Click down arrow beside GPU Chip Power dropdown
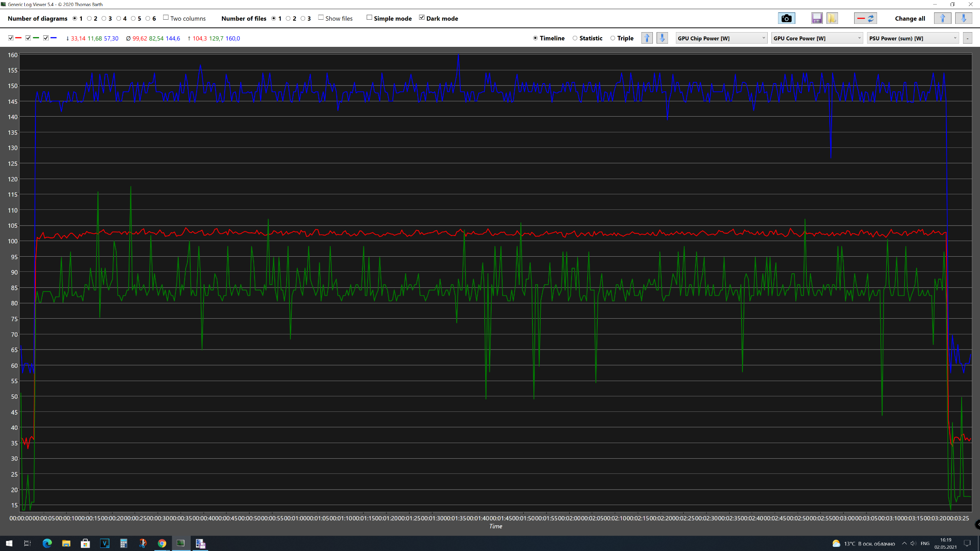 [662, 38]
